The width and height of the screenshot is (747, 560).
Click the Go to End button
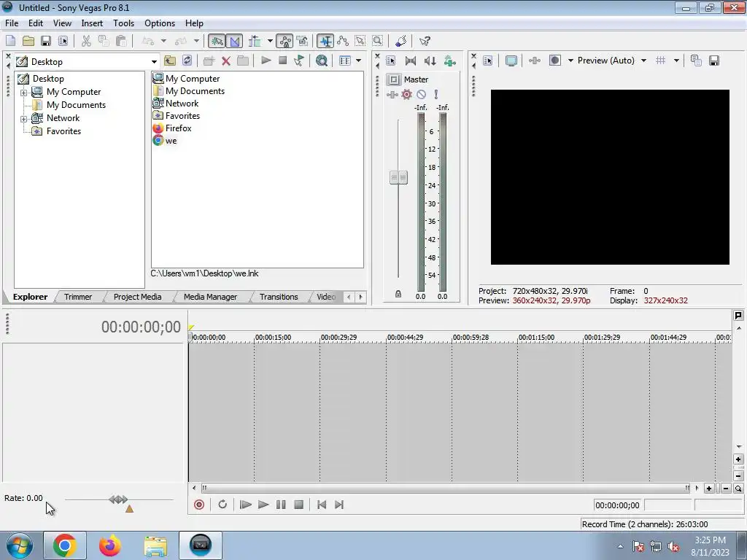pyautogui.click(x=339, y=505)
